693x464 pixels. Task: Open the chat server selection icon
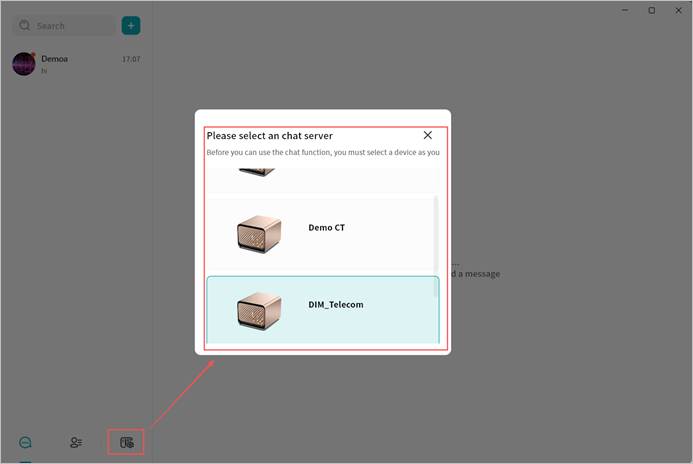coord(126,442)
